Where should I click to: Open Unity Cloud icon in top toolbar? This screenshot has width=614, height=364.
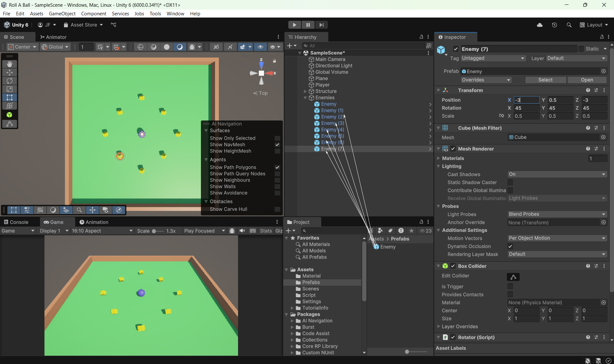(x=540, y=25)
